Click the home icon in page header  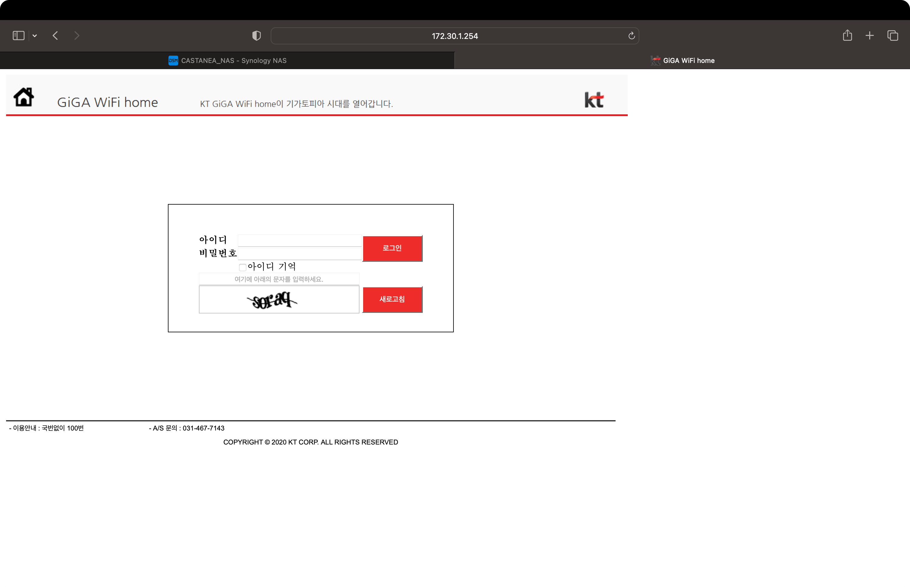[x=24, y=97]
